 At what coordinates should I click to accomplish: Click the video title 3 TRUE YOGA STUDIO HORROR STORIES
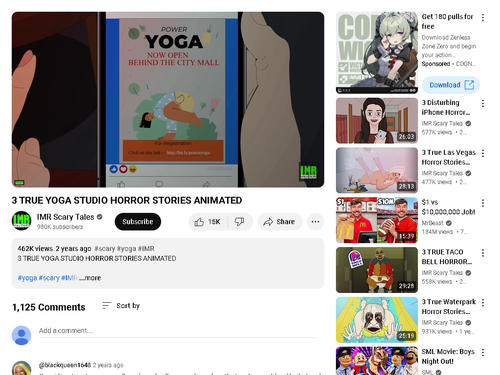(x=127, y=200)
